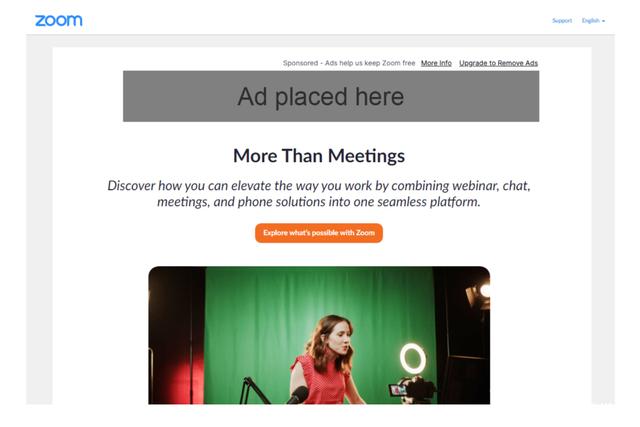Click the glowing ring light in the photo
The width and height of the screenshot is (640, 427).
[x=413, y=358]
